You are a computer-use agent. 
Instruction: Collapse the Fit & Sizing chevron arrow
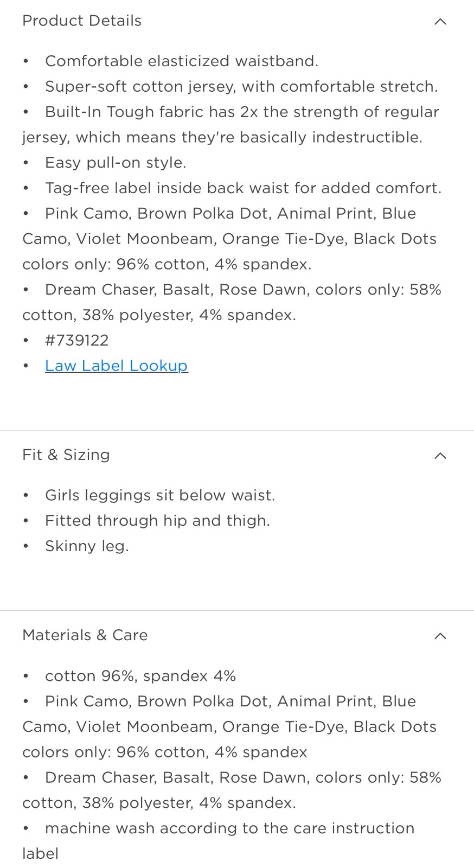pyautogui.click(x=440, y=455)
